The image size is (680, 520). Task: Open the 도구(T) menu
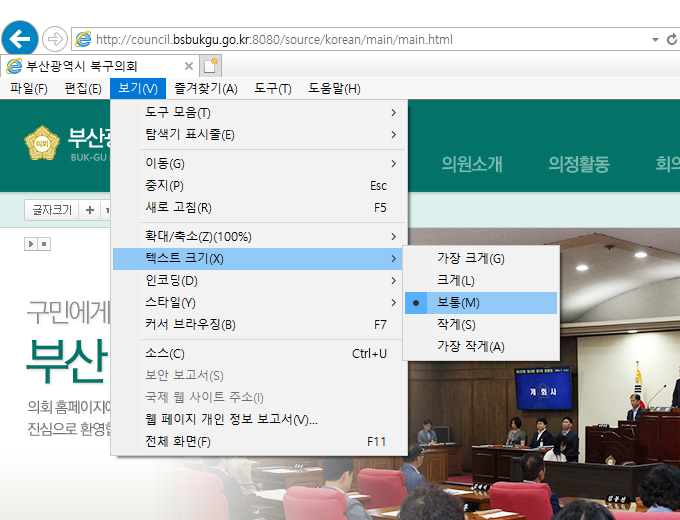(273, 88)
